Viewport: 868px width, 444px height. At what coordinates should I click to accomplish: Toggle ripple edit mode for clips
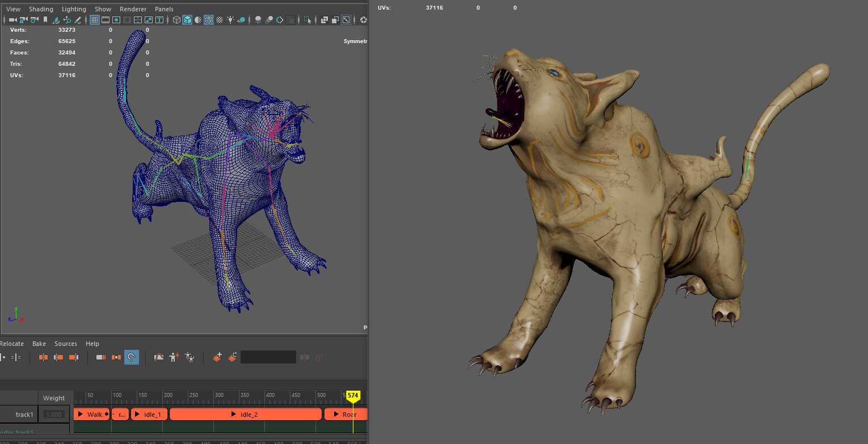point(100,357)
